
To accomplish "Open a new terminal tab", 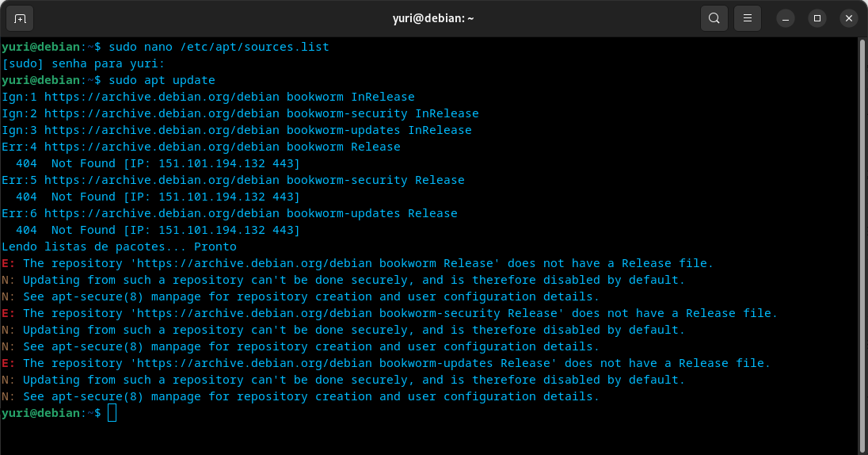I will coord(20,18).
